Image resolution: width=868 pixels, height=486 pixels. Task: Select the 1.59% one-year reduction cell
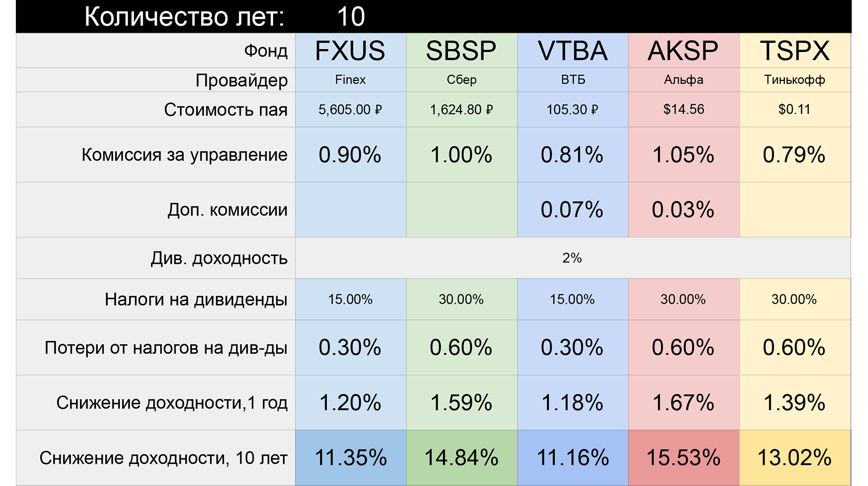461,402
